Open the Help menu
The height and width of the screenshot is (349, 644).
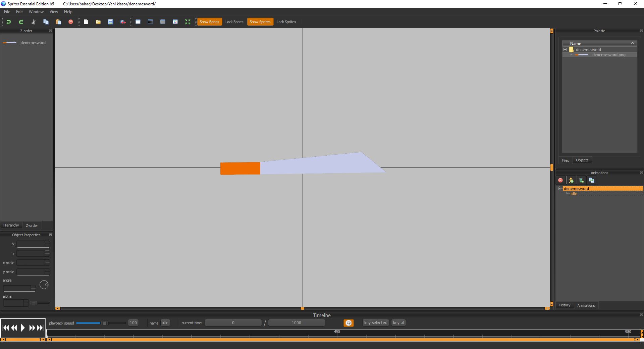point(68,12)
